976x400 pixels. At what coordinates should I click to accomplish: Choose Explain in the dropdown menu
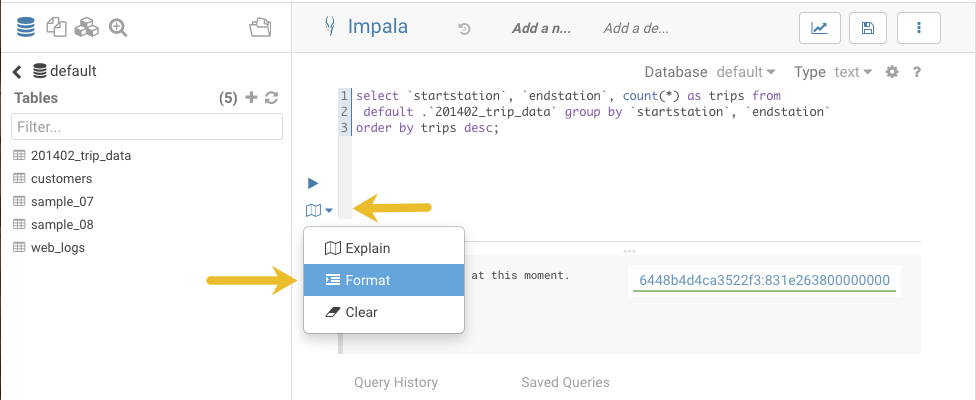(x=367, y=248)
